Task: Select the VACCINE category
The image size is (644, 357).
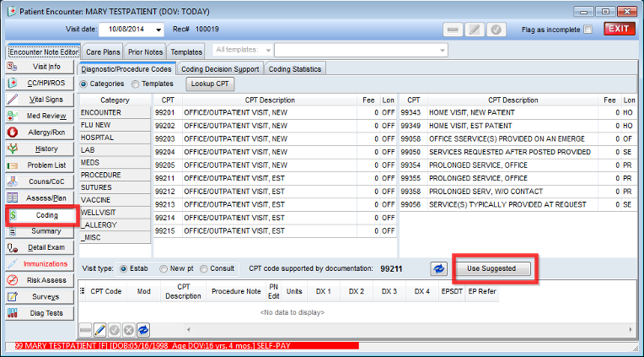Action: (x=115, y=200)
